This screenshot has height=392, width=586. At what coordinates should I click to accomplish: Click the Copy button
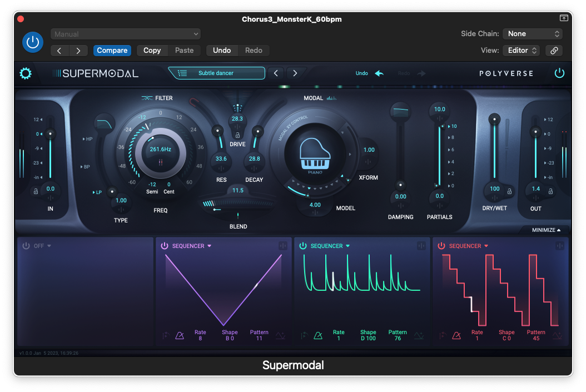coord(152,51)
